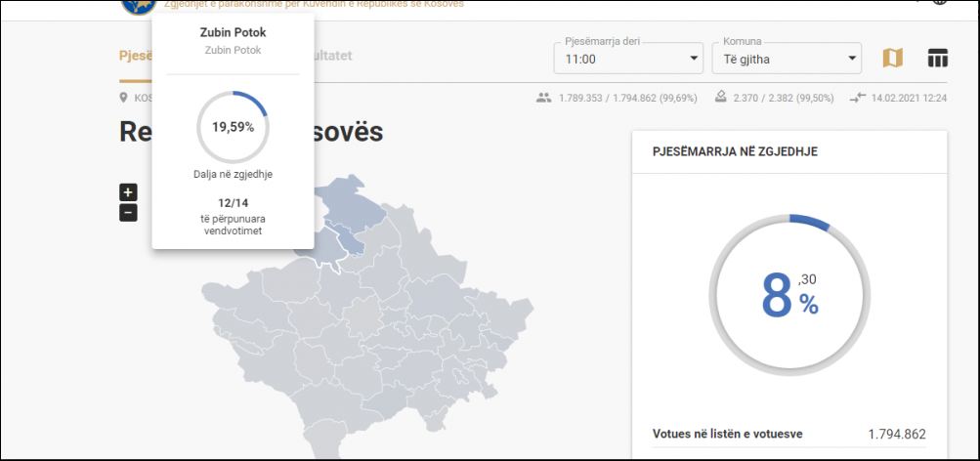
Task: Switch to table view icon
Action: click(937, 59)
